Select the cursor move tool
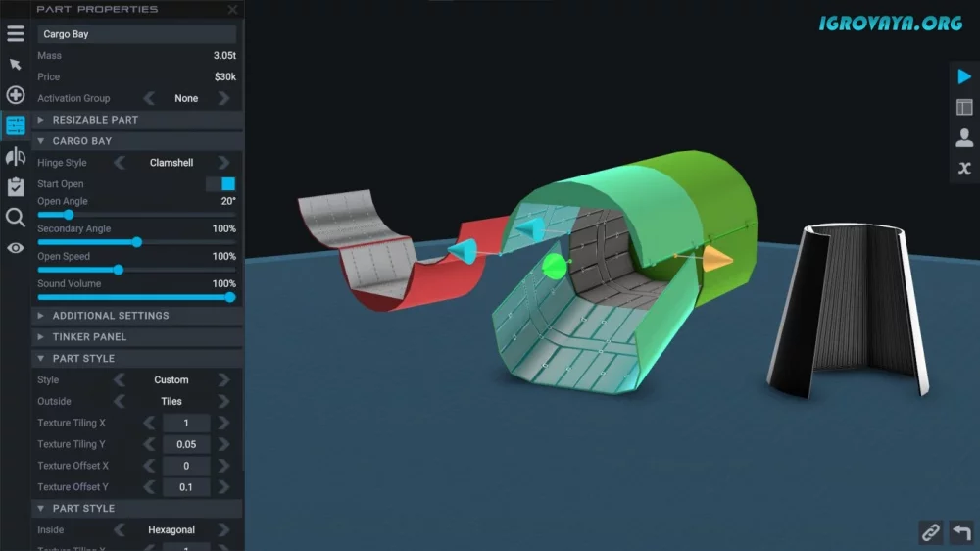This screenshot has height=551, width=980. point(15,65)
